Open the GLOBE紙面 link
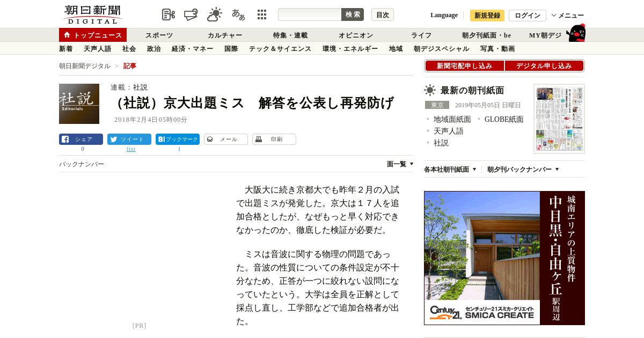644x338 pixels. [504, 120]
